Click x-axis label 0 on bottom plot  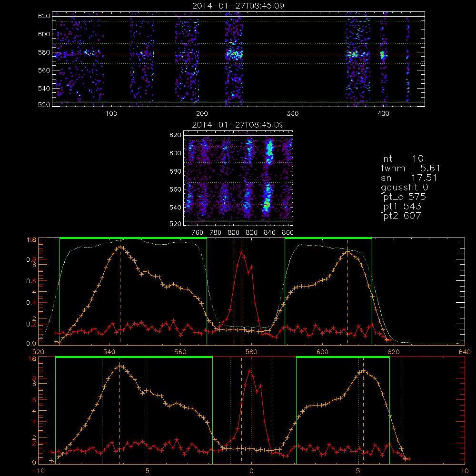tap(251, 471)
